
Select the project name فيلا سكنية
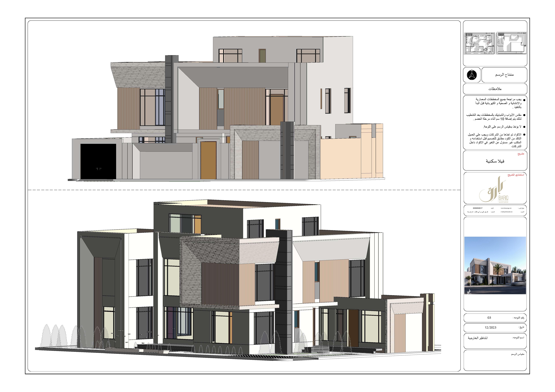pyautogui.click(x=495, y=161)
